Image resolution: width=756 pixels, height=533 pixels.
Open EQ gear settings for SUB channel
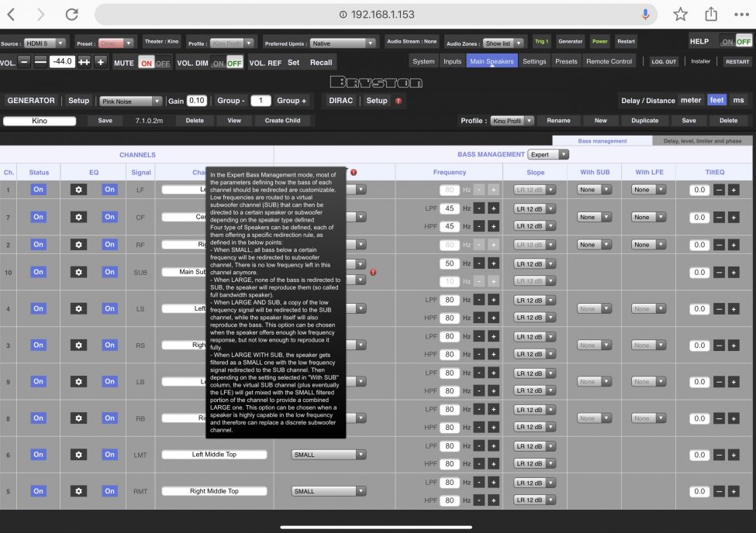click(x=78, y=272)
